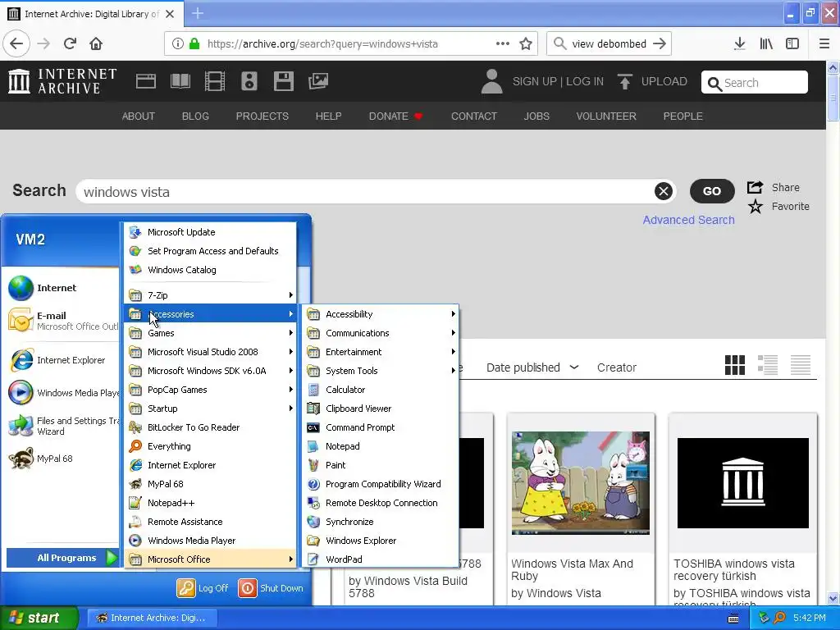The width and height of the screenshot is (840, 630).
Task: Click Share link beside search
Action: tap(774, 188)
